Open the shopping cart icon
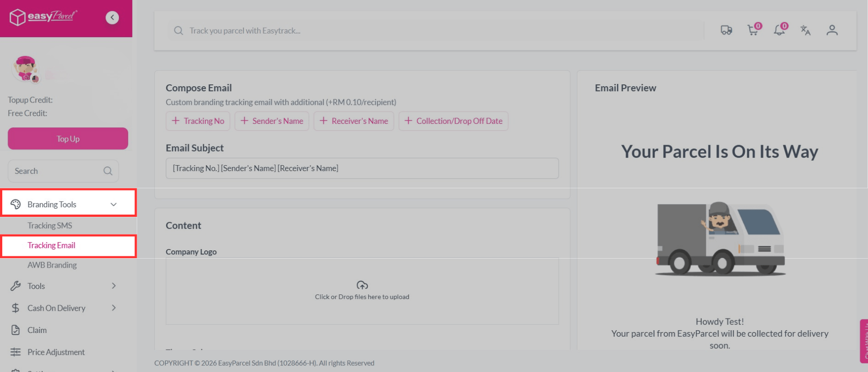 pyautogui.click(x=754, y=29)
